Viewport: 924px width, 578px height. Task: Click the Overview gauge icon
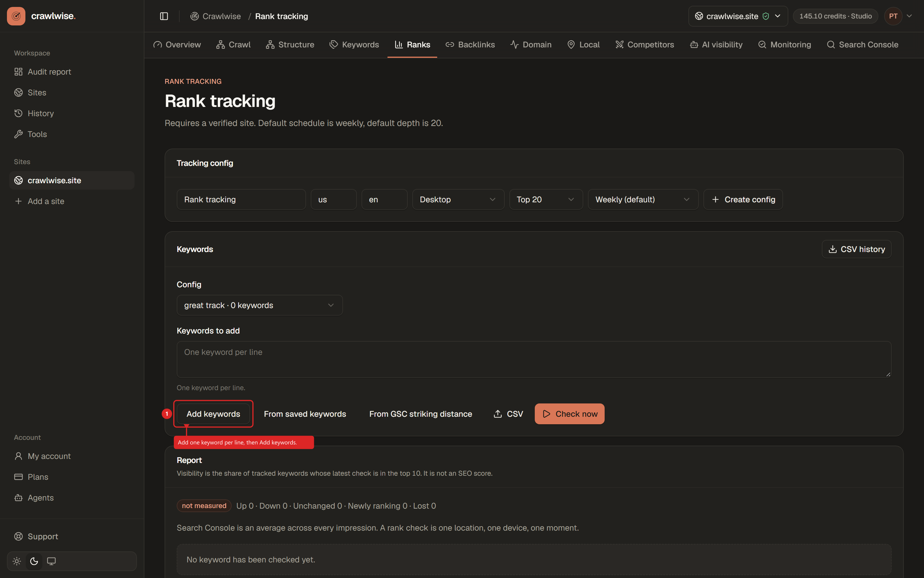[x=158, y=45]
